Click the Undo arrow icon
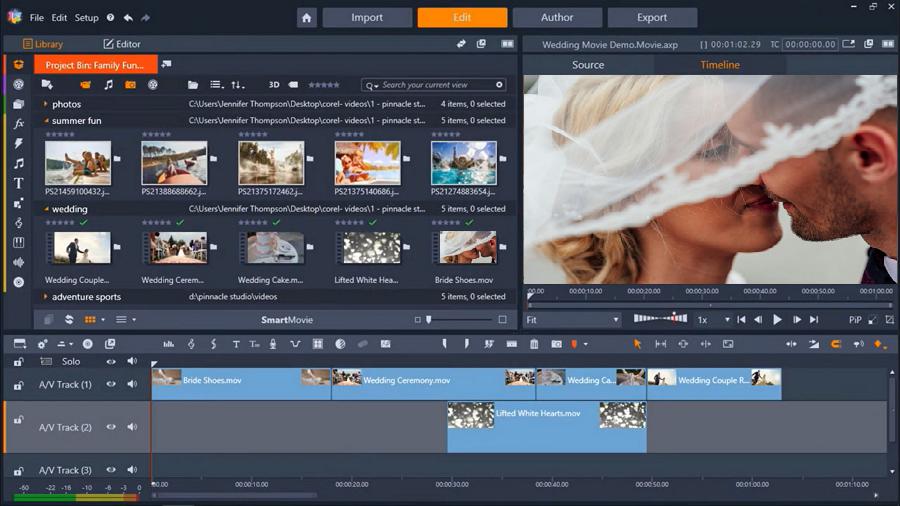Image resolution: width=900 pixels, height=506 pixels. point(128,18)
